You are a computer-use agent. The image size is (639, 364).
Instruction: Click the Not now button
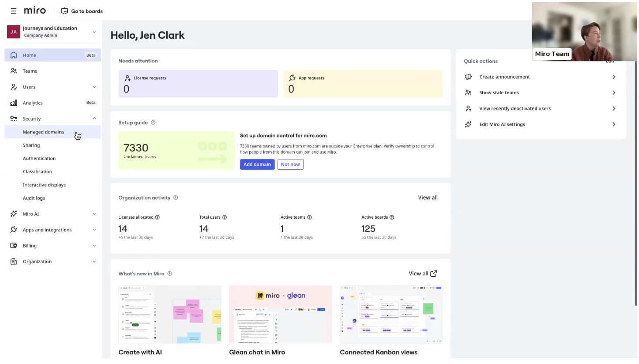290,165
